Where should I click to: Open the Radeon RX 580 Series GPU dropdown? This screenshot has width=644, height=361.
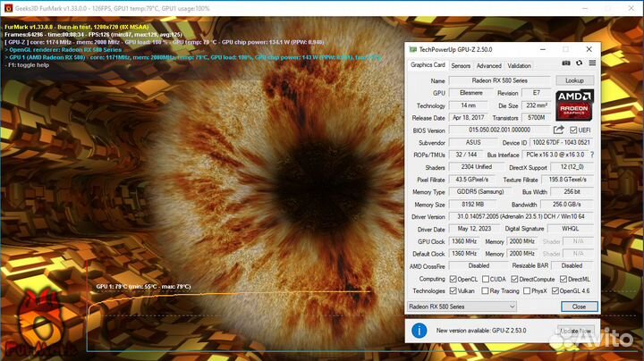coord(462,306)
